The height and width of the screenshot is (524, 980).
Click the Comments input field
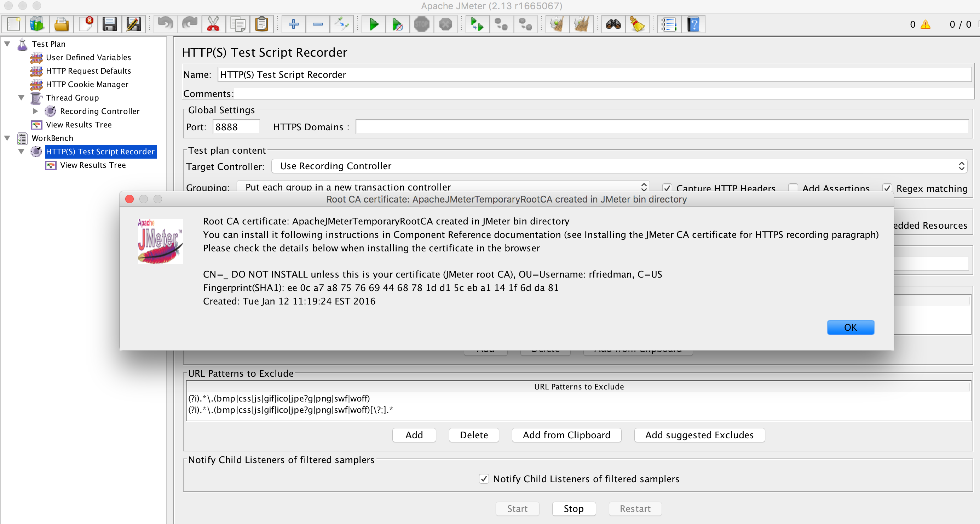604,94
